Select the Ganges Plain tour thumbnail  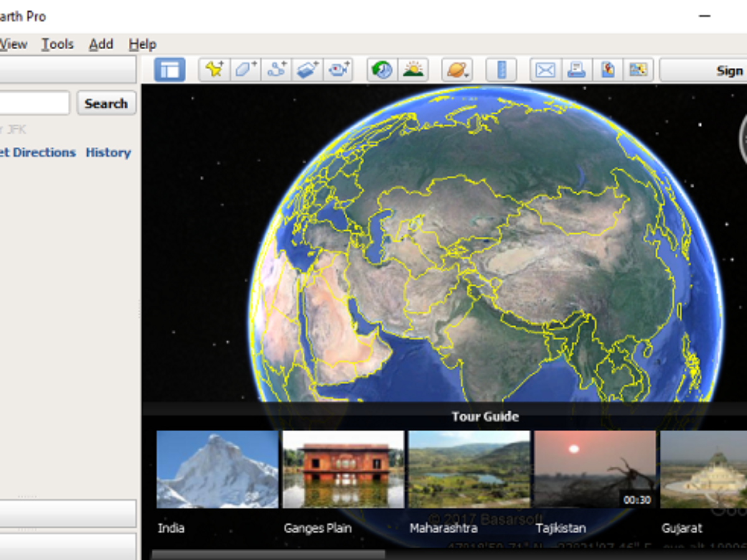coord(343,469)
